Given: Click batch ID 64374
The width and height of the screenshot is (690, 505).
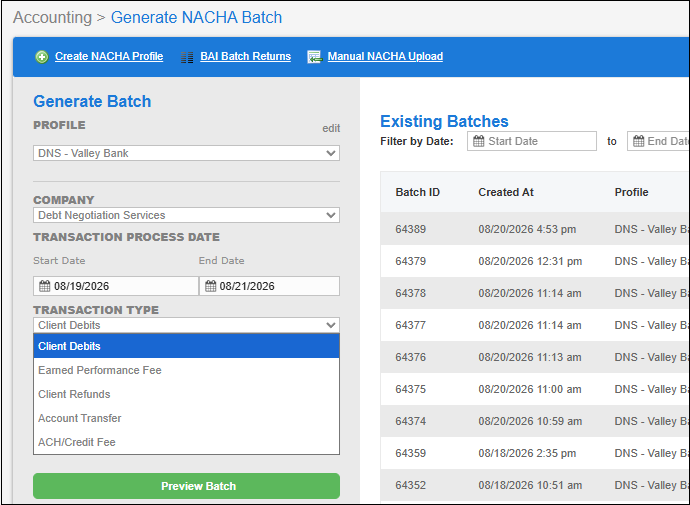Looking at the screenshot, I should point(411,421).
